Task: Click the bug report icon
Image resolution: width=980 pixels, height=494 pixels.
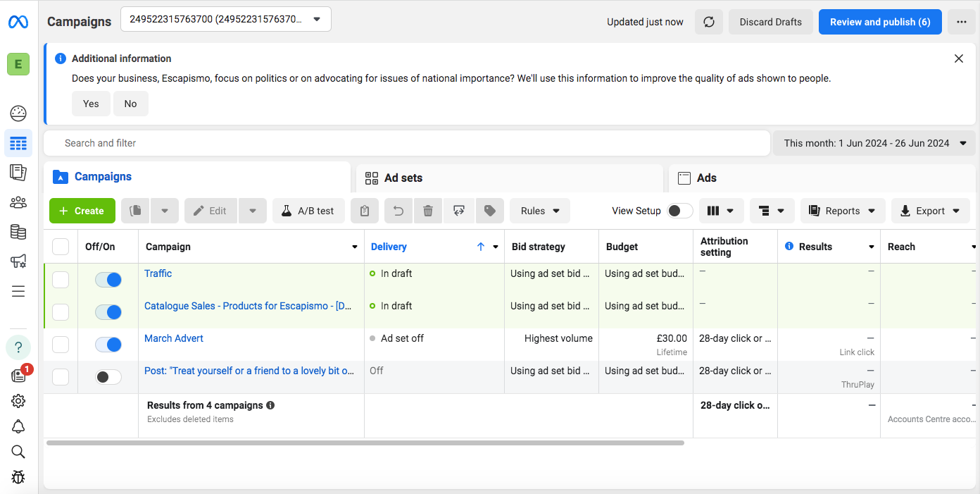Action: click(x=18, y=477)
